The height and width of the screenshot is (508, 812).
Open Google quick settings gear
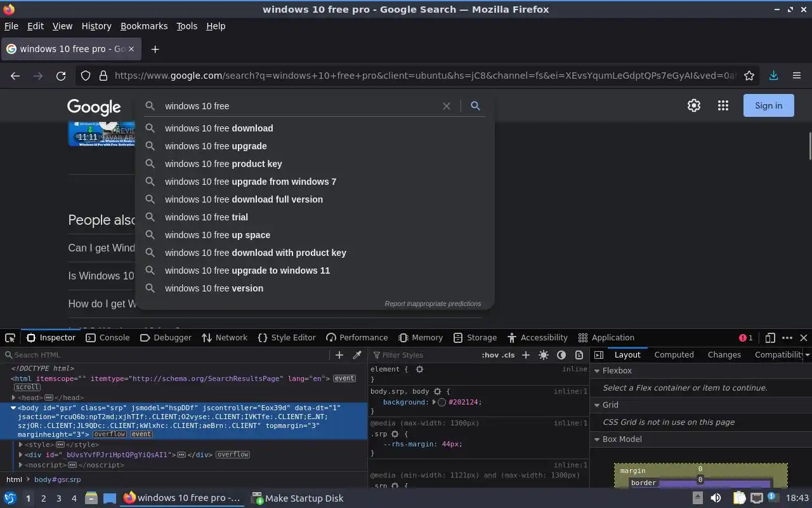[694, 106]
